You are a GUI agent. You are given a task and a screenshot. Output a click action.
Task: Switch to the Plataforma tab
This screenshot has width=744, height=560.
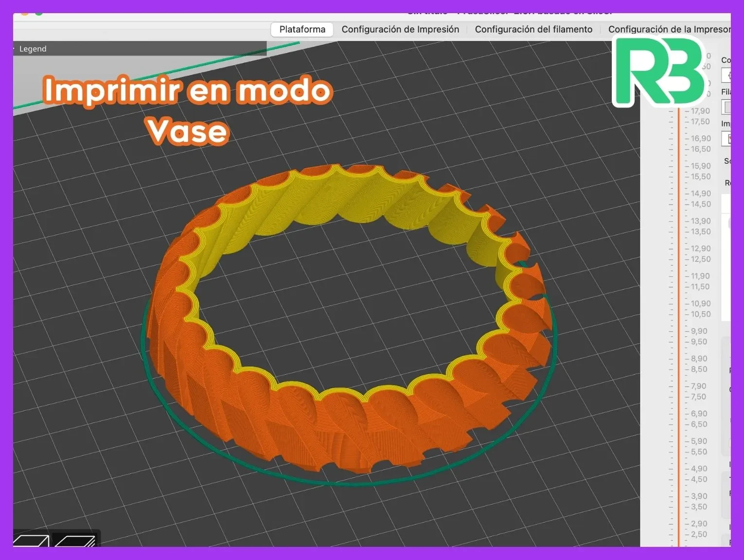[x=302, y=29]
